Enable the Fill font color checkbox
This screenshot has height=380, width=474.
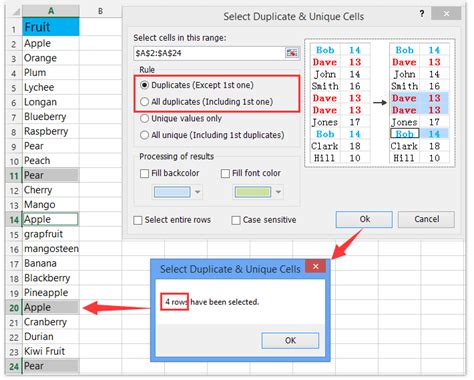[225, 173]
